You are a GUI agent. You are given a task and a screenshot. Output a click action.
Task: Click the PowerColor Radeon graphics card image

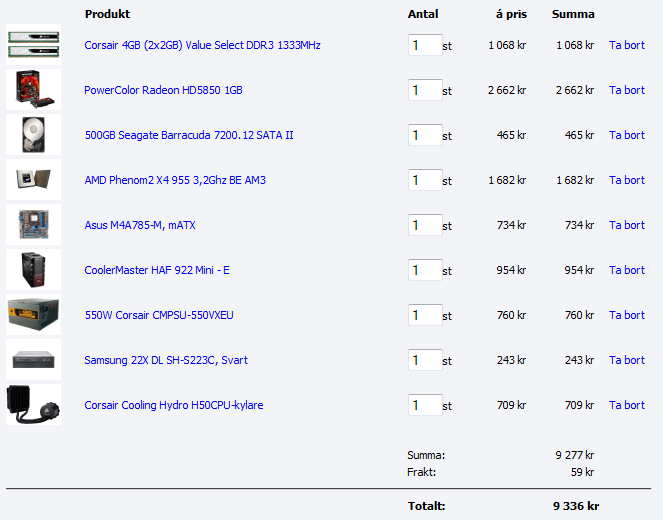tap(33, 90)
